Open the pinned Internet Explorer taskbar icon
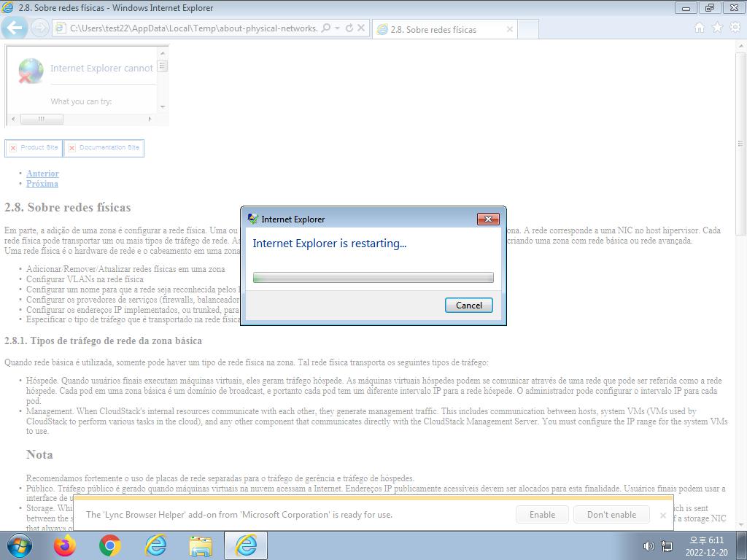This screenshot has height=560, width=747. 155,545
